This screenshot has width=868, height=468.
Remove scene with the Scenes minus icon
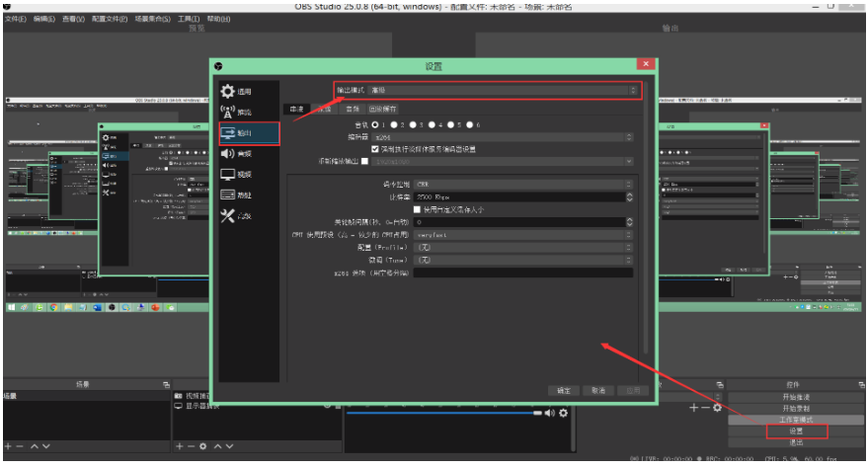point(20,446)
